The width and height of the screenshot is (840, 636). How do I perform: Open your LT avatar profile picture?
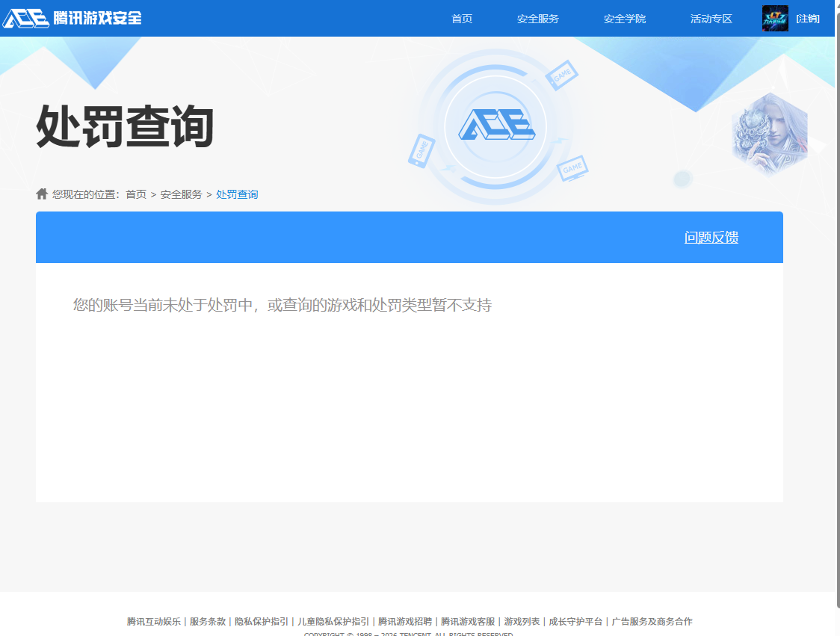tap(775, 18)
